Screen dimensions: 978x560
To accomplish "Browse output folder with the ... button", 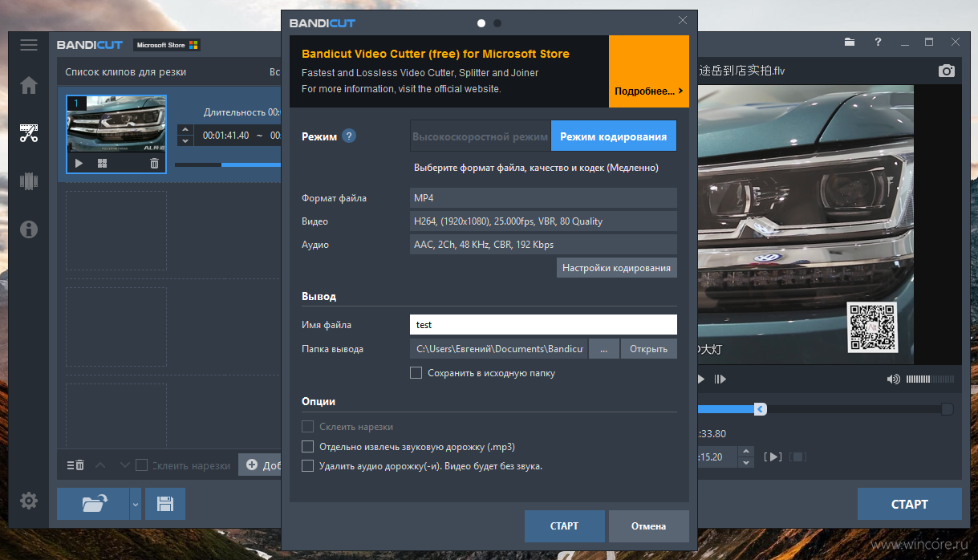I will click(605, 349).
